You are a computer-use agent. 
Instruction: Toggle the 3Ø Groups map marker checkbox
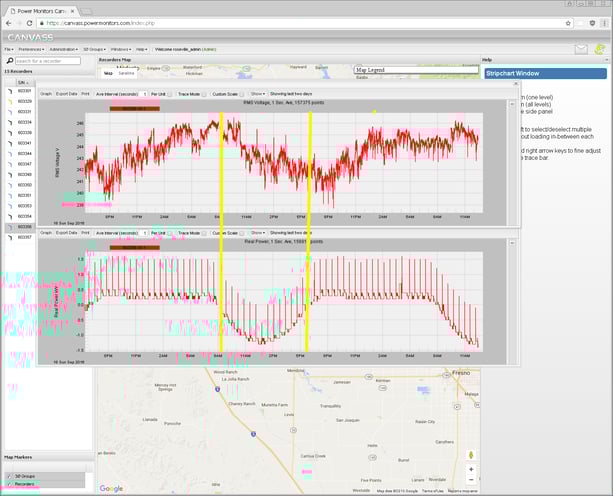9,476
